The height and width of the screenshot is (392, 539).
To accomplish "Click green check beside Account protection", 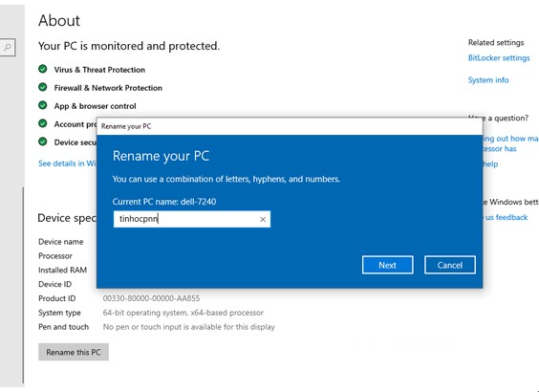I will click(x=43, y=123).
